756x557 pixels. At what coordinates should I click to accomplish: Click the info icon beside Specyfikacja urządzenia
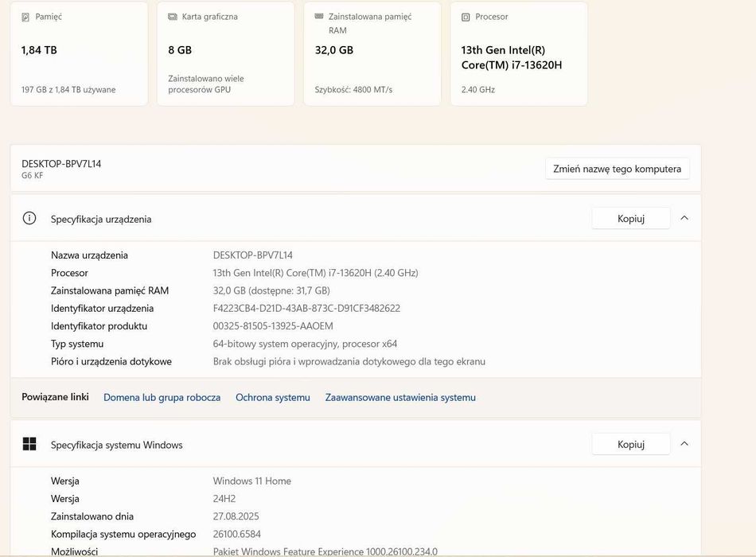point(29,219)
